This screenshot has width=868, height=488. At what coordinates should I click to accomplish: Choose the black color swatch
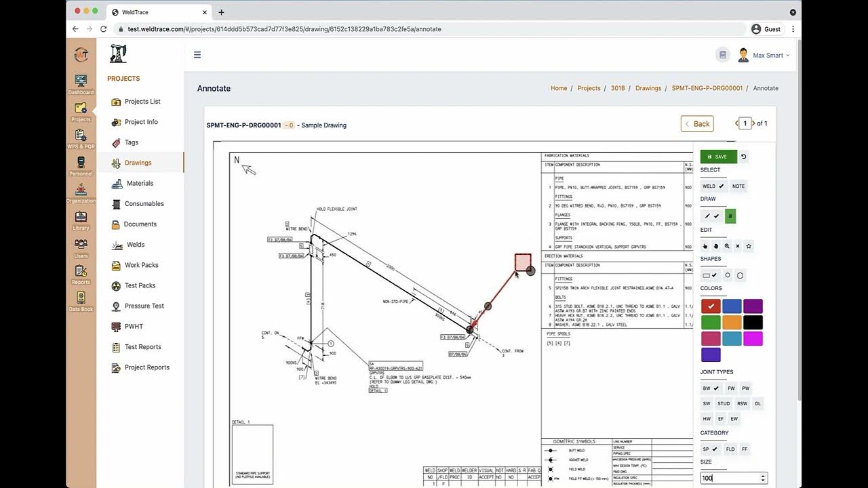coord(753,323)
